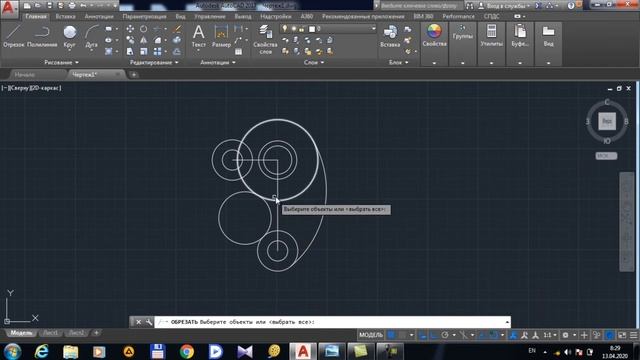Click the viewport label Сверху
Image resolution: width=640 pixels, height=360 pixels.
coord(19,88)
